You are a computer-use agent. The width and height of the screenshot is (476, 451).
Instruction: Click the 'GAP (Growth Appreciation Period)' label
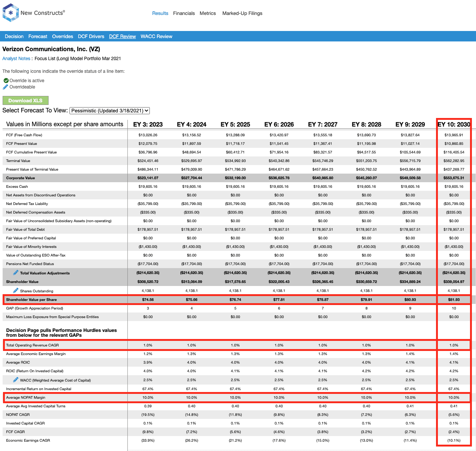click(35, 308)
